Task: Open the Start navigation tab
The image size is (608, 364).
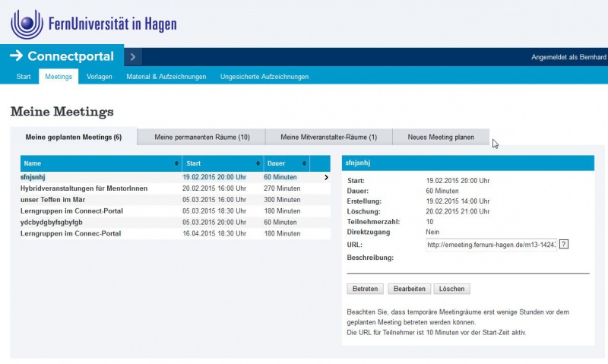Action: click(x=24, y=77)
